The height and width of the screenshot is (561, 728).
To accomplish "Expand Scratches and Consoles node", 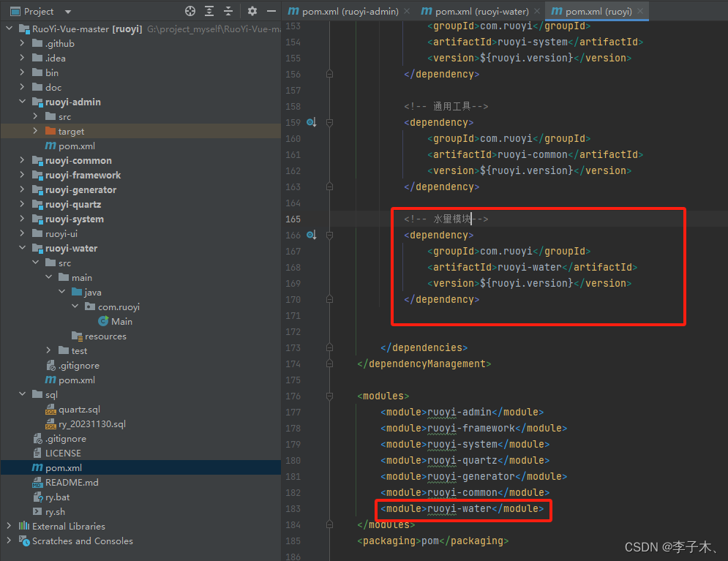I will pos(10,541).
